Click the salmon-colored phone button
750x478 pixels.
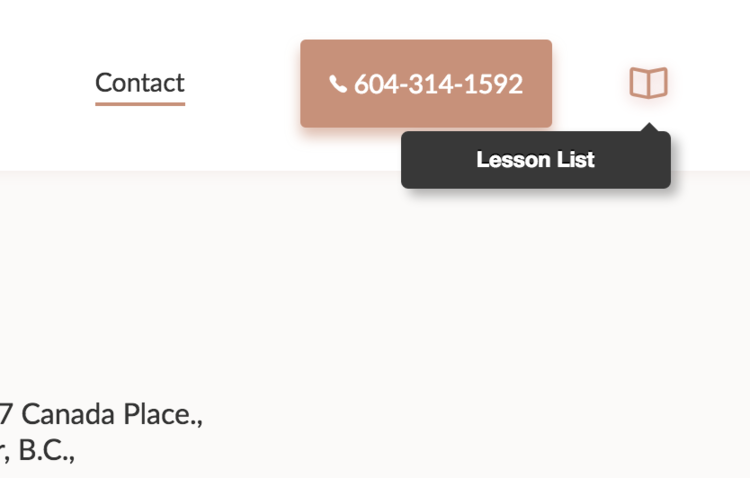pos(426,84)
